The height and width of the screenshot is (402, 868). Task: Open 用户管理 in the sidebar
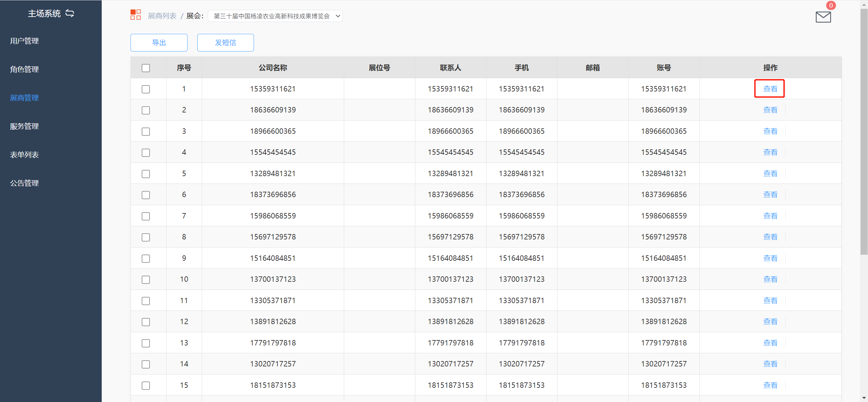pos(24,41)
